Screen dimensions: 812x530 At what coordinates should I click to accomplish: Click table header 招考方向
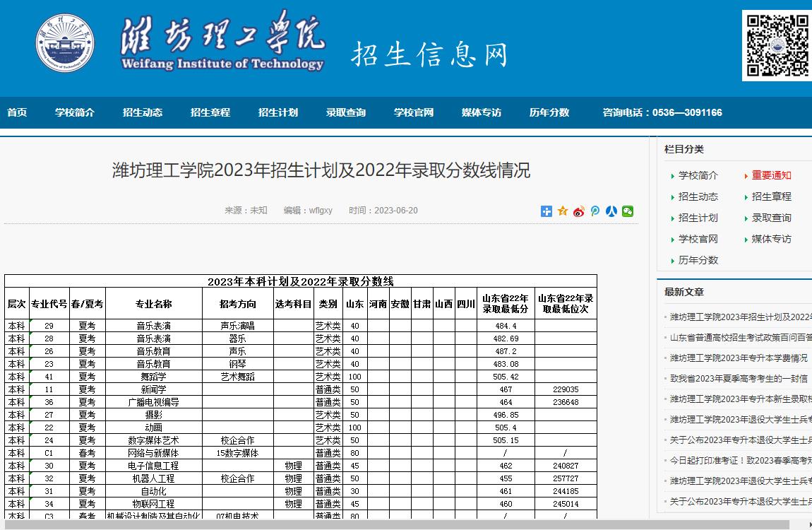tap(238, 304)
